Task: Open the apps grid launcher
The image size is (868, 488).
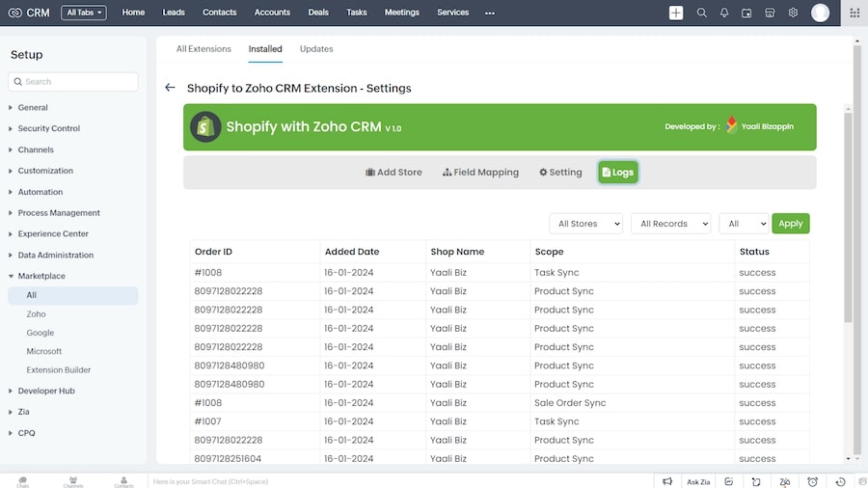Action: click(x=854, y=13)
